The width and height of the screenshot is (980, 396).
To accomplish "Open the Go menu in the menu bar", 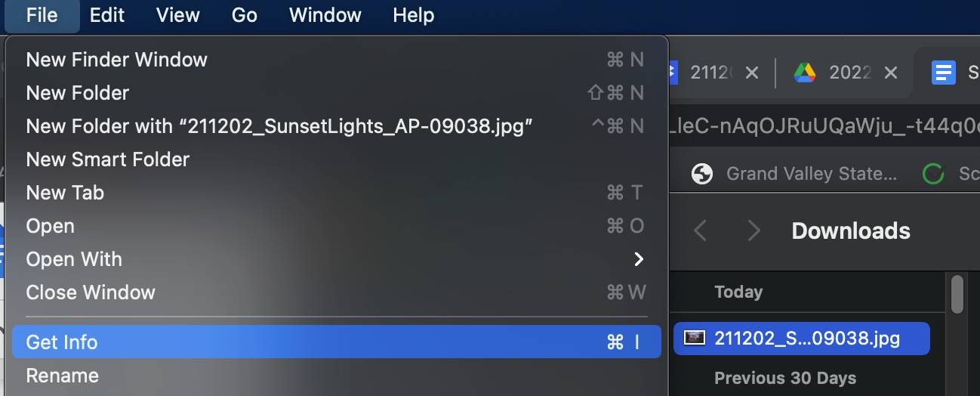I will click(244, 14).
